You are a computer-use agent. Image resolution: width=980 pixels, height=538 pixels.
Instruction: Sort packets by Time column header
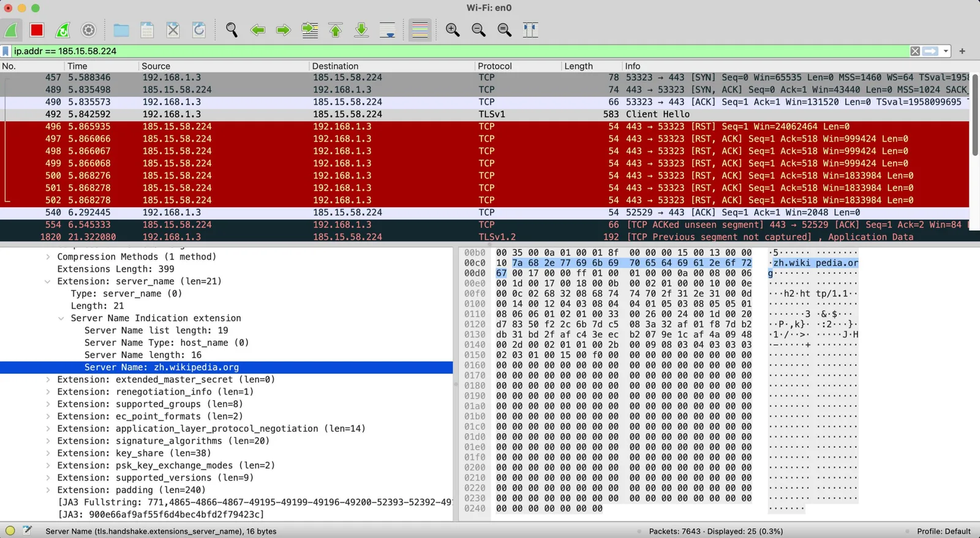pos(101,66)
